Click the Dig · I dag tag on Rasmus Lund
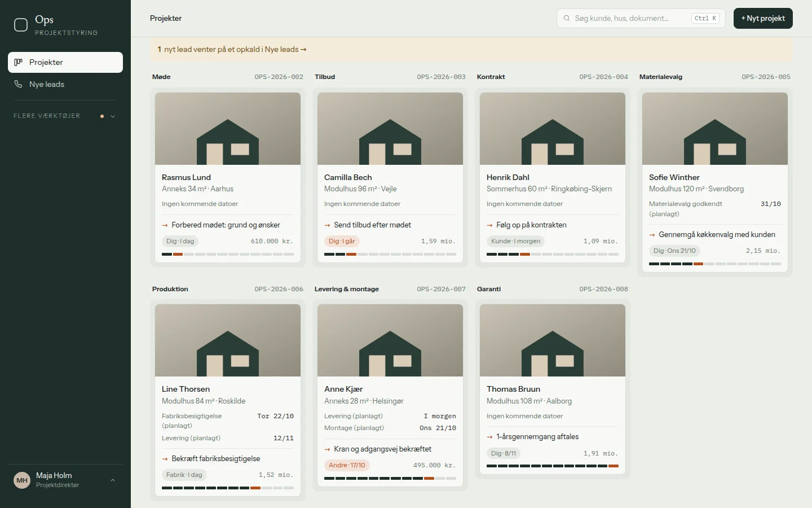The width and height of the screenshot is (812, 508). click(180, 241)
